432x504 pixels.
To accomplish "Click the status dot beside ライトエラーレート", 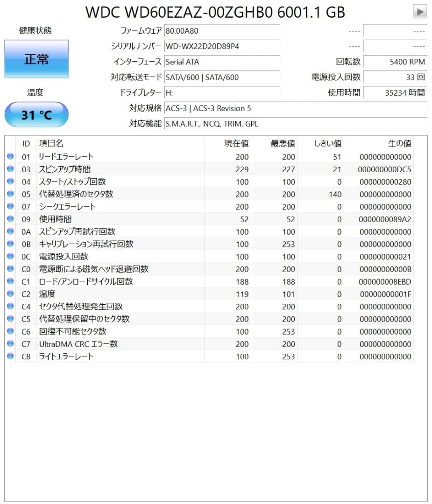I will pos(10,357).
